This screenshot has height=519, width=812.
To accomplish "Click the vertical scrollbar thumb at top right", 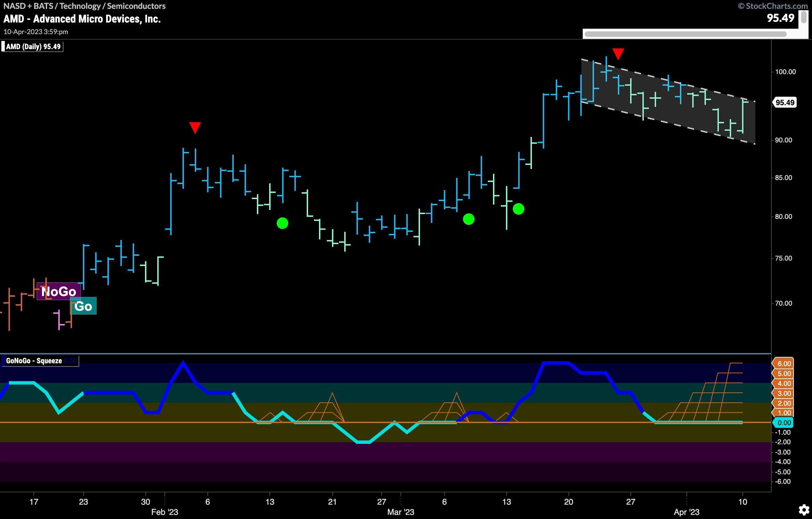I will (x=804, y=17).
